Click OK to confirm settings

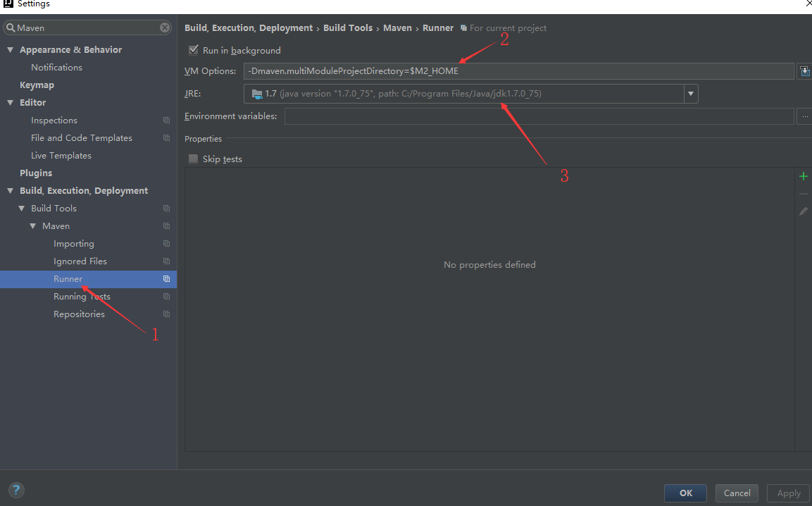(x=686, y=493)
